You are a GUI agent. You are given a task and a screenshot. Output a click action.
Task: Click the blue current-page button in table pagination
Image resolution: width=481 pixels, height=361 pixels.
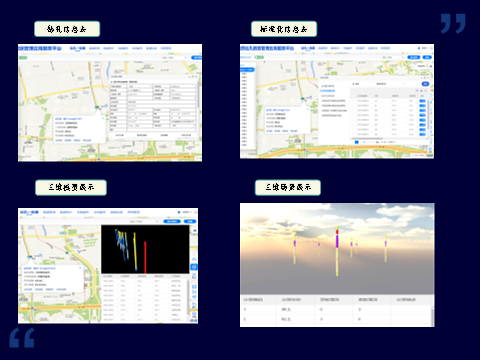click(356, 142)
